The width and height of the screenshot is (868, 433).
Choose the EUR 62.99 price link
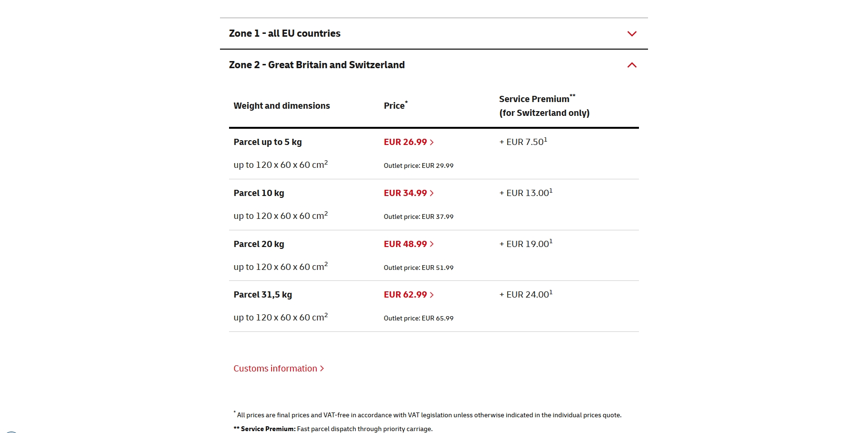pos(405,295)
